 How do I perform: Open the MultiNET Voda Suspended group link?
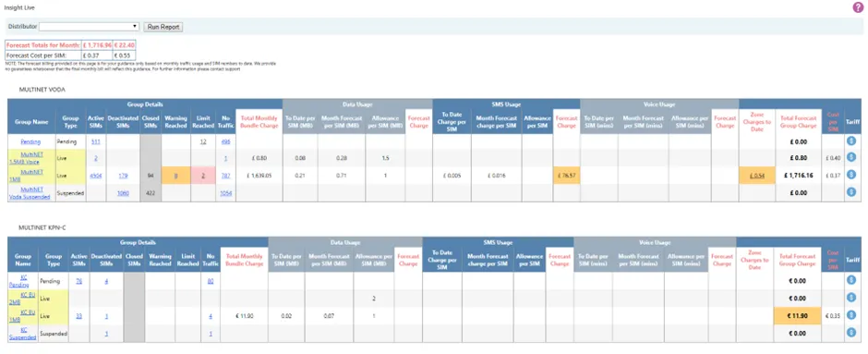30,193
